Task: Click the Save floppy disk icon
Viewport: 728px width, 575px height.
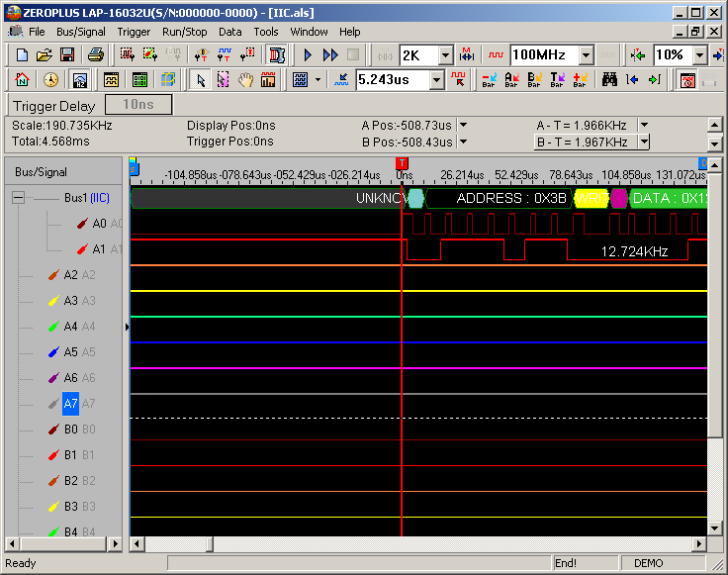Action: (65, 55)
